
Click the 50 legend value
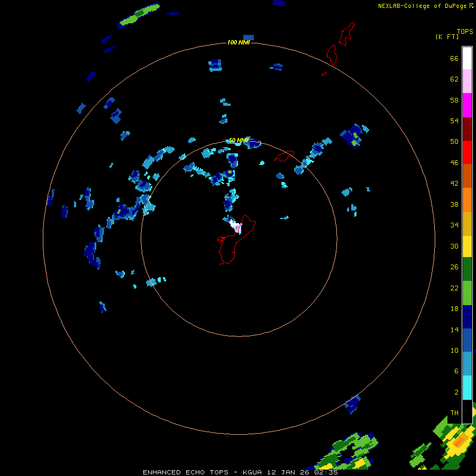pyautogui.click(x=454, y=141)
